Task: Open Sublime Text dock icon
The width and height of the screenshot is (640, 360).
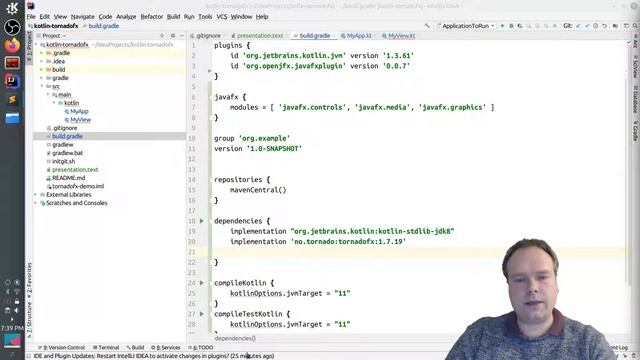Action: 12,99
